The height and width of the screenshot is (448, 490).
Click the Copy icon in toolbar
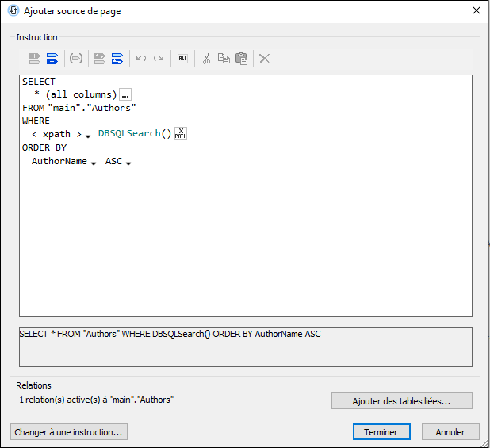click(224, 59)
